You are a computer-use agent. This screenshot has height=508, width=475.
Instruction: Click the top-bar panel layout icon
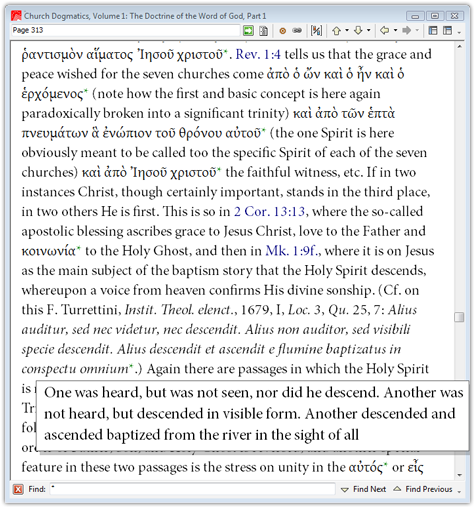tap(447, 31)
